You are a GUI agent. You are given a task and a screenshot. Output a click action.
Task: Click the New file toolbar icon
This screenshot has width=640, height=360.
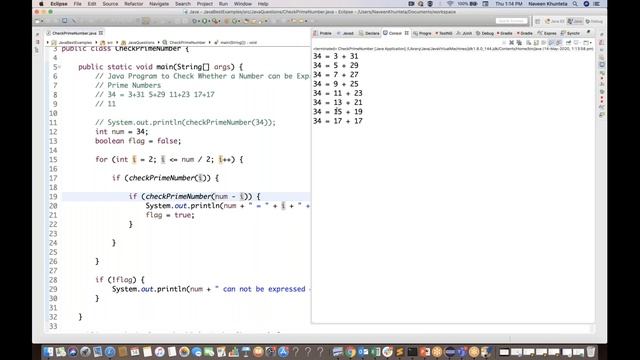(x=37, y=21)
